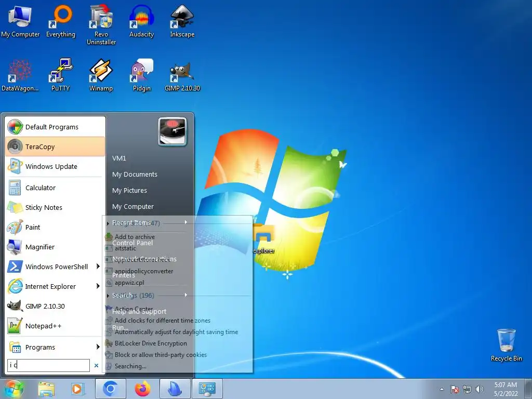Open the volume speaker tray icon
Screen dimensions: 532x399
coord(480,389)
